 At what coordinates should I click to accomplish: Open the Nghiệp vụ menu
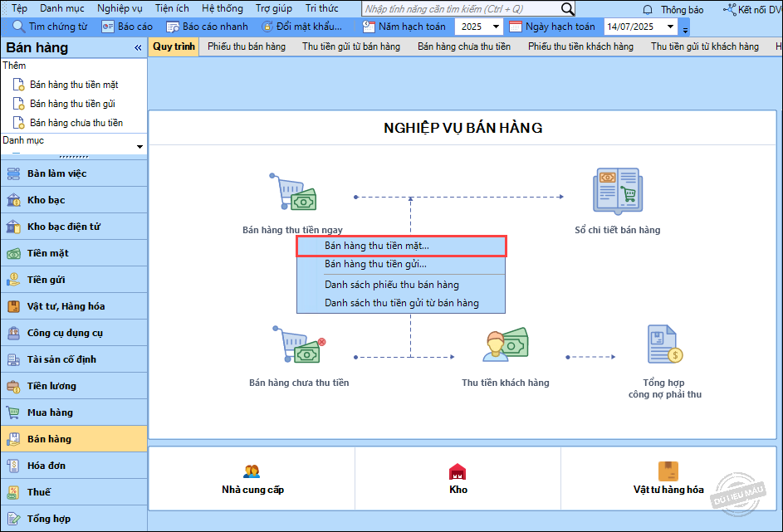(x=120, y=8)
